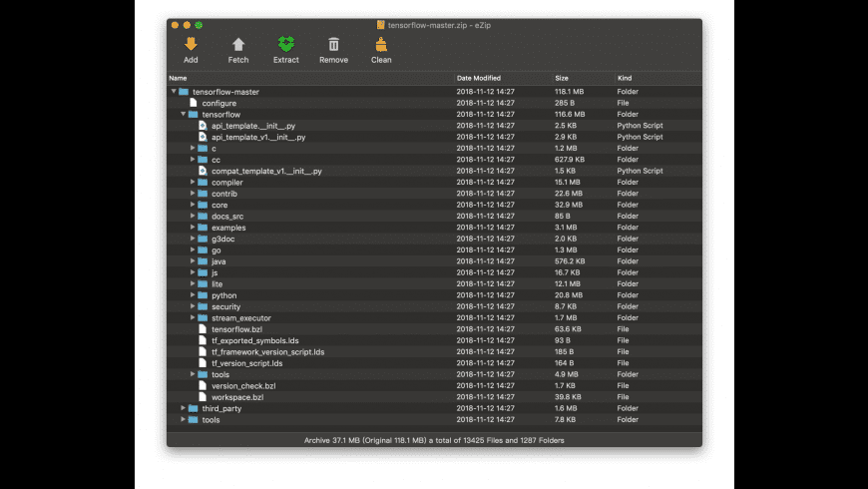Click the 'Python Script' kind for compat_template_v1
Viewport: 868px width, 489px height.
point(640,171)
